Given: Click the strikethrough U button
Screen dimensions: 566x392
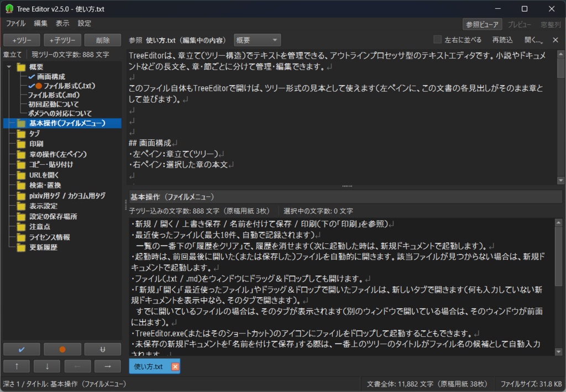Looking at the screenshot, I should coord(102,349).
